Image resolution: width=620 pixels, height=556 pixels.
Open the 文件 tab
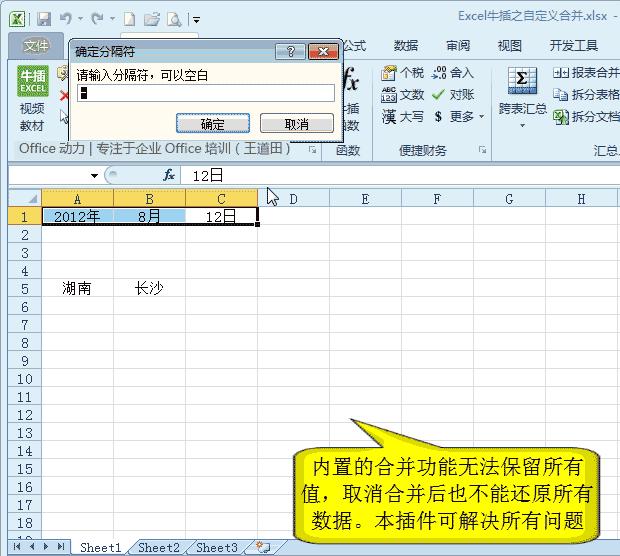tap(36, 46)
